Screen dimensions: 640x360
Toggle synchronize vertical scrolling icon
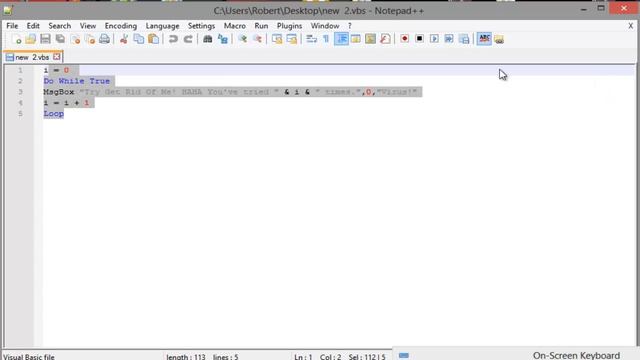pyautogui.click(x=277, y=39)
